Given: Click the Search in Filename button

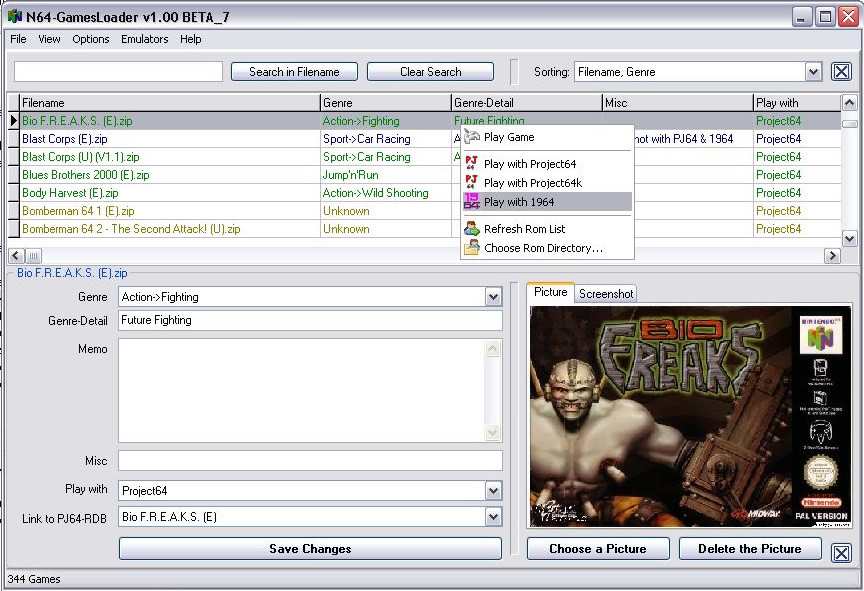Looking at the screenshot, I should (x=294, y=72).
